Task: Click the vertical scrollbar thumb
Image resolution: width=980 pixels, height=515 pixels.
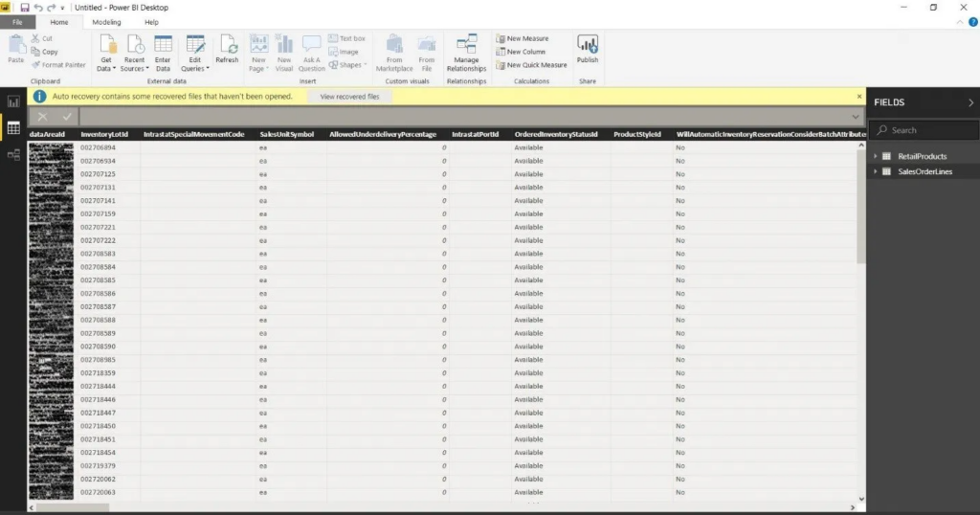Action: point(861,206)
